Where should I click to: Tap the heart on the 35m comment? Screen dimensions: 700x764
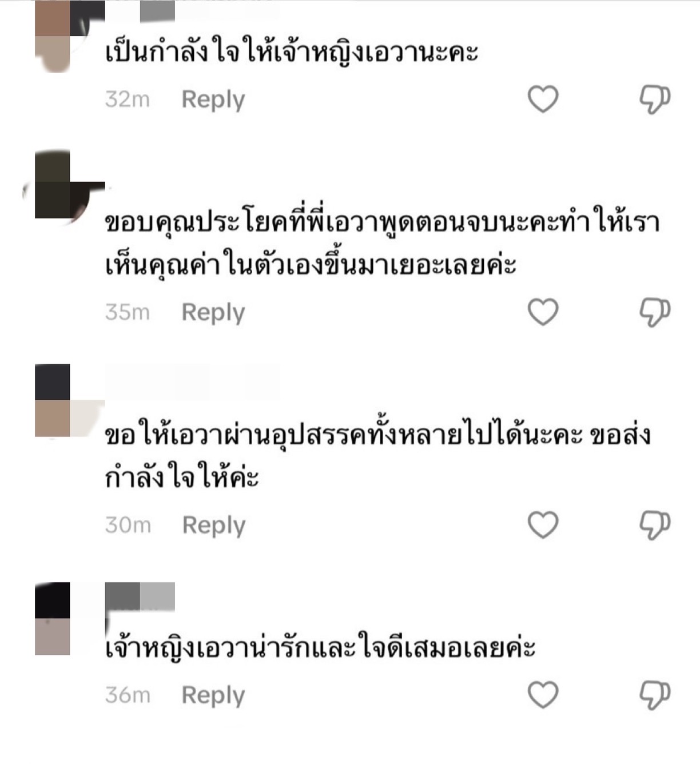coord(543,312)
